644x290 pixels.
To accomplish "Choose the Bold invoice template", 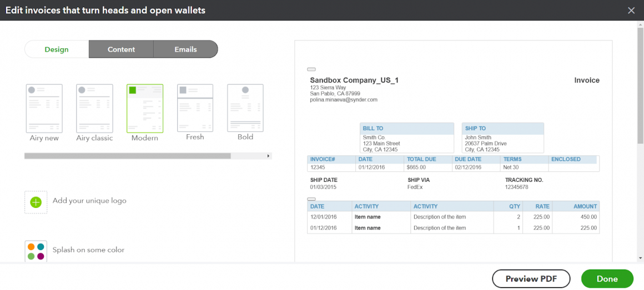I will pyautogui.click(x=245, y=108).
